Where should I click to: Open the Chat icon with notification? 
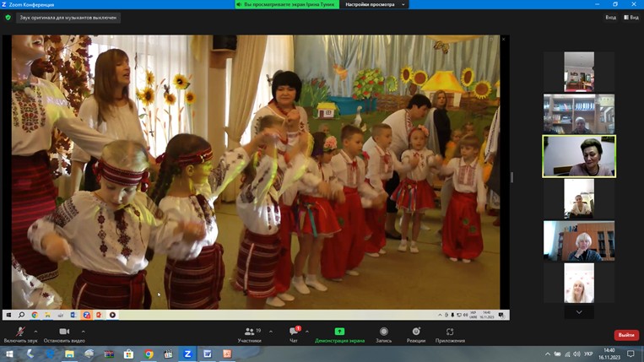pos(294,331)
